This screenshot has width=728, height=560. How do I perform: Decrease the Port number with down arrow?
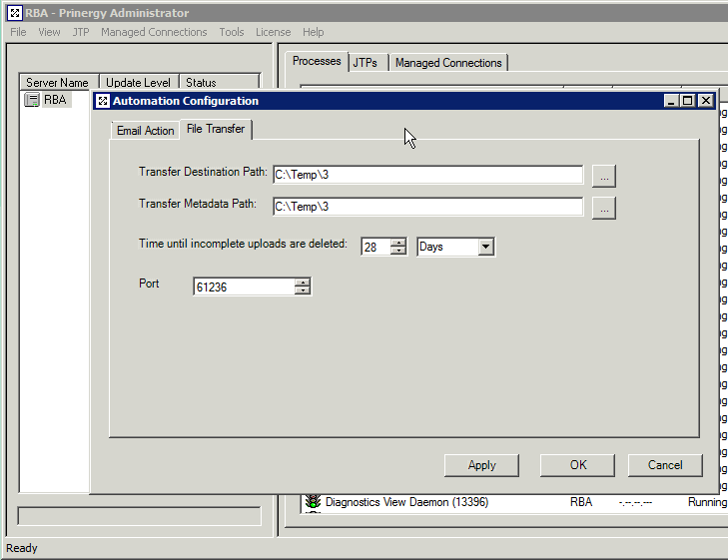point(303,291)
